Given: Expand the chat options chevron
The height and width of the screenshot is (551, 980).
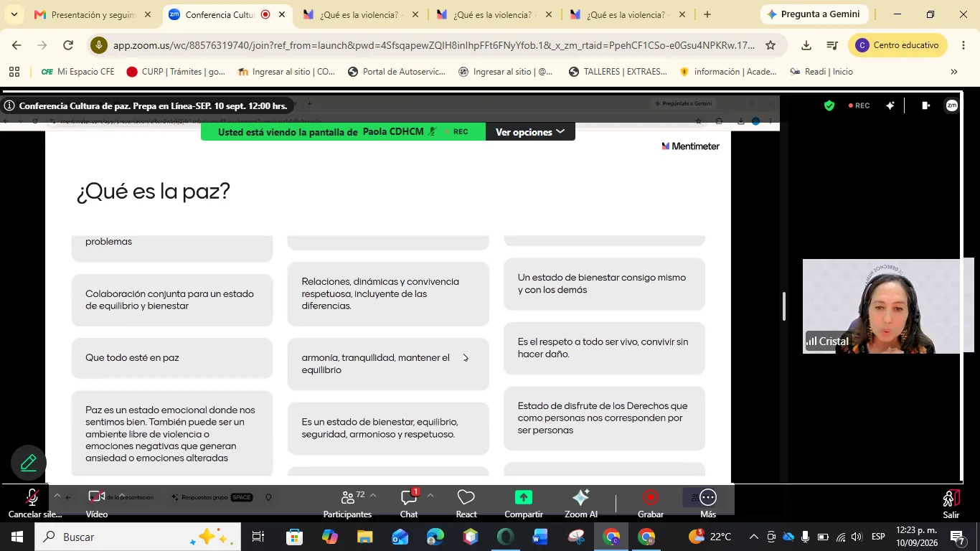Looking at the screenshot, I should 430,496.
